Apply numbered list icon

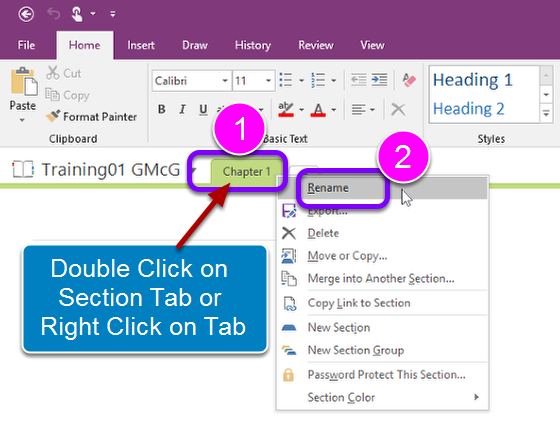[x=318, y=80]
